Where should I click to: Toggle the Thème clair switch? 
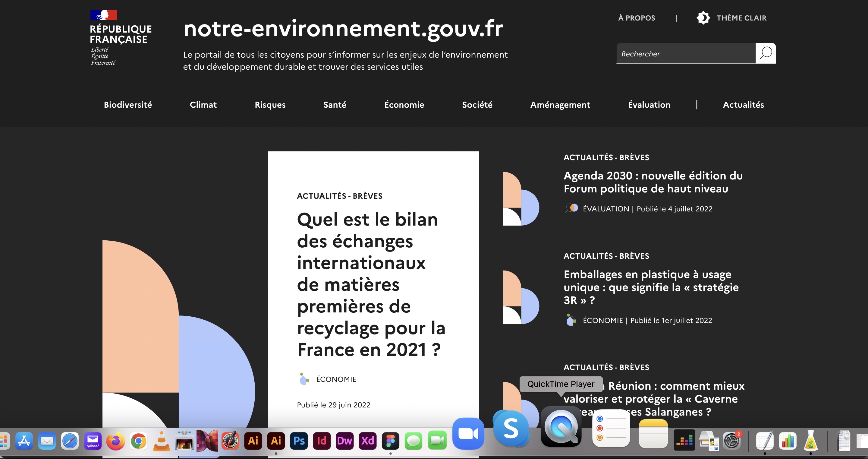point(731,18)
